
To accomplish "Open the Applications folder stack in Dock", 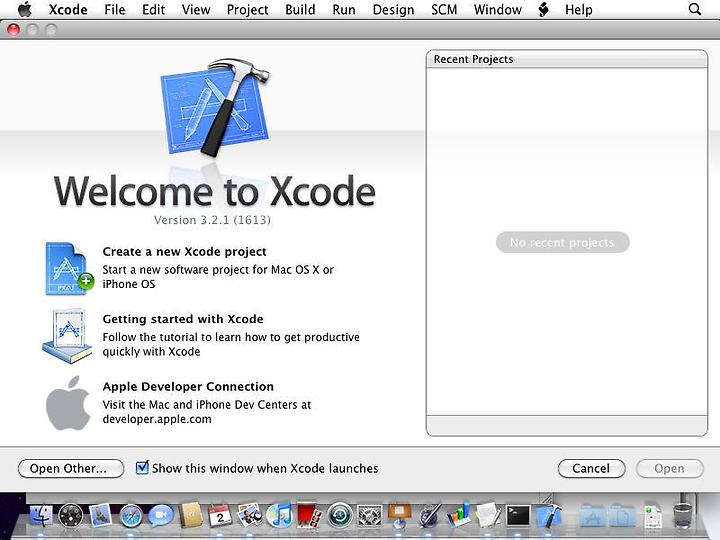I will click(x=592, y=516).
